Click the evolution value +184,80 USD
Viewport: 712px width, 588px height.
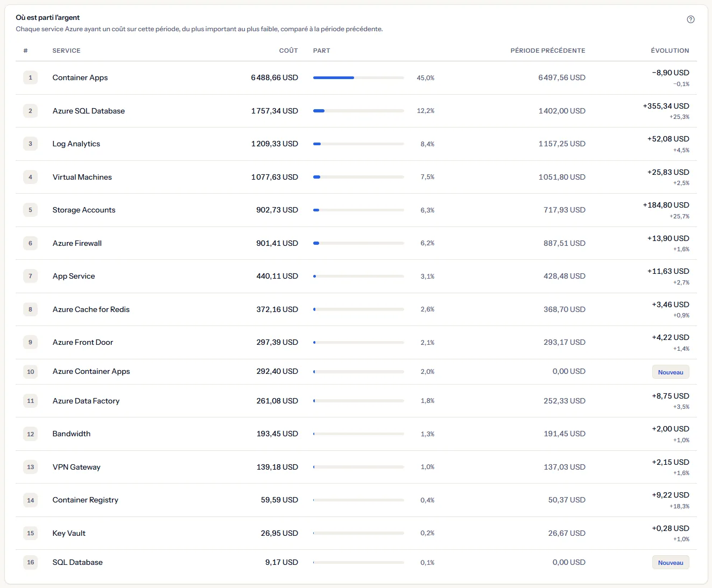(x=666, y=205)
